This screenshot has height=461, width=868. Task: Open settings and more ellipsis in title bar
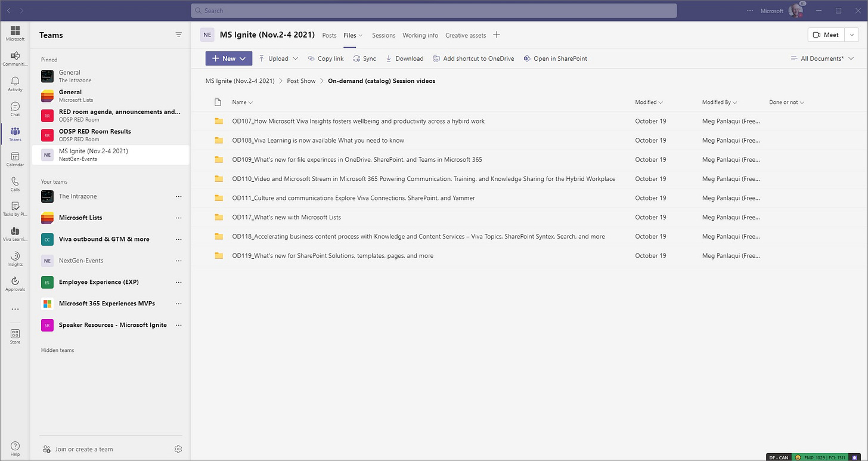point(750,10)
